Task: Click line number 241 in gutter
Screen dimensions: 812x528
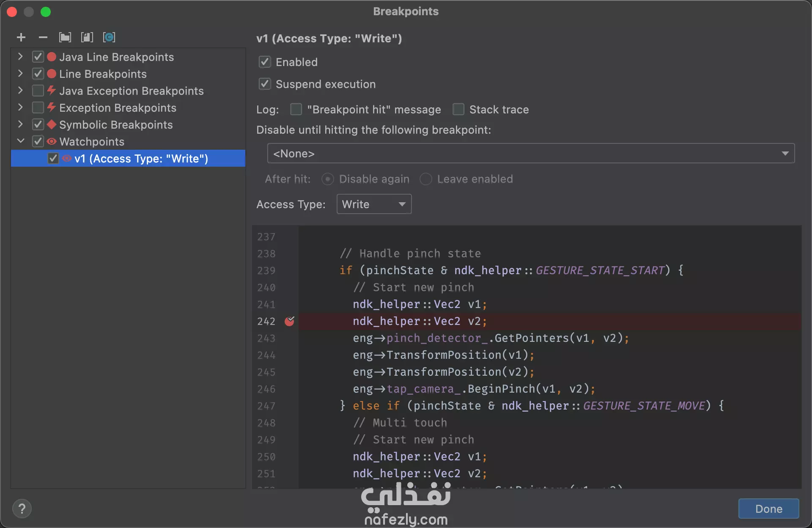Action: [x=266, y=304]
